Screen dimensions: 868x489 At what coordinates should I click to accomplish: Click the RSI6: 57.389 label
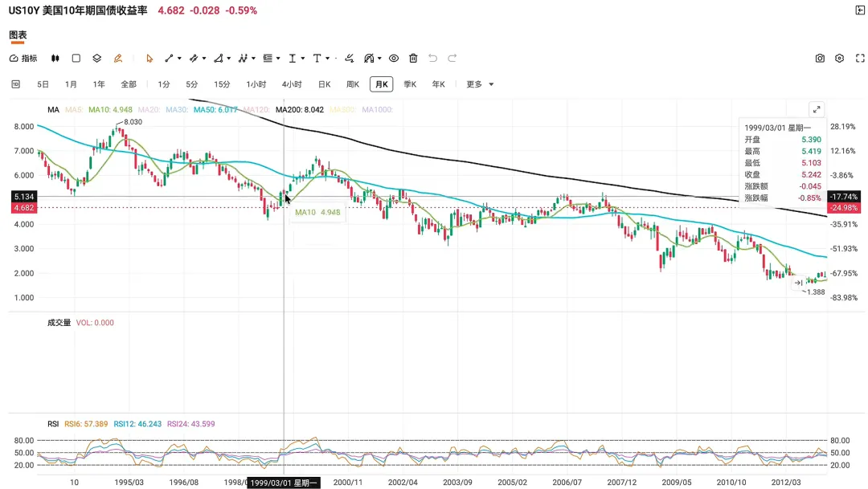[86, 424]
